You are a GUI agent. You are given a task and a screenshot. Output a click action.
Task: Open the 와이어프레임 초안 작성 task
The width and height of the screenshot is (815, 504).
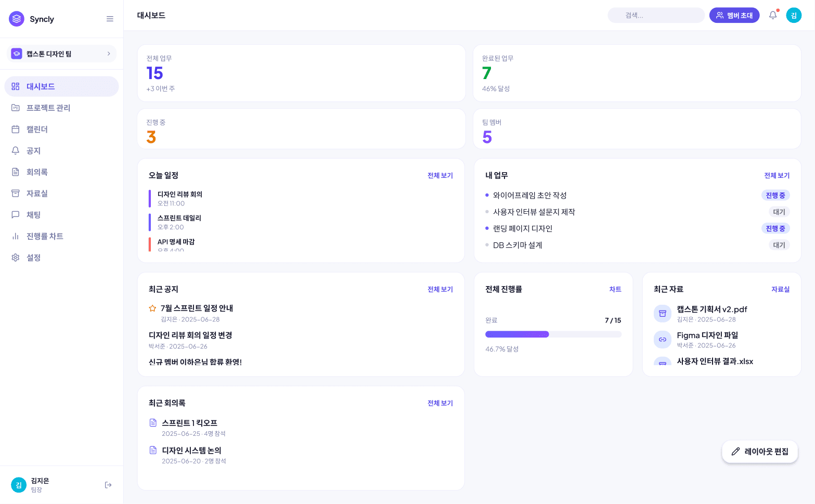[x=529, y=195]
